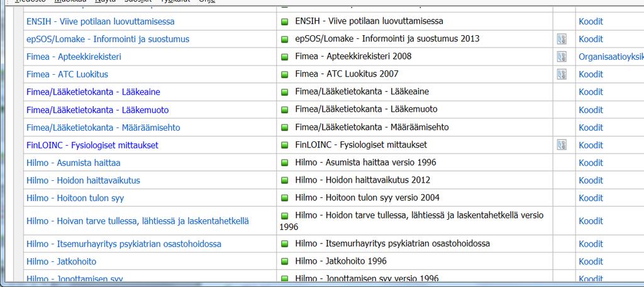This screenshot has width=644, height=287.
Task: Open the document icon in epSOS/Lomake row
Action: [x=562, y=39]
